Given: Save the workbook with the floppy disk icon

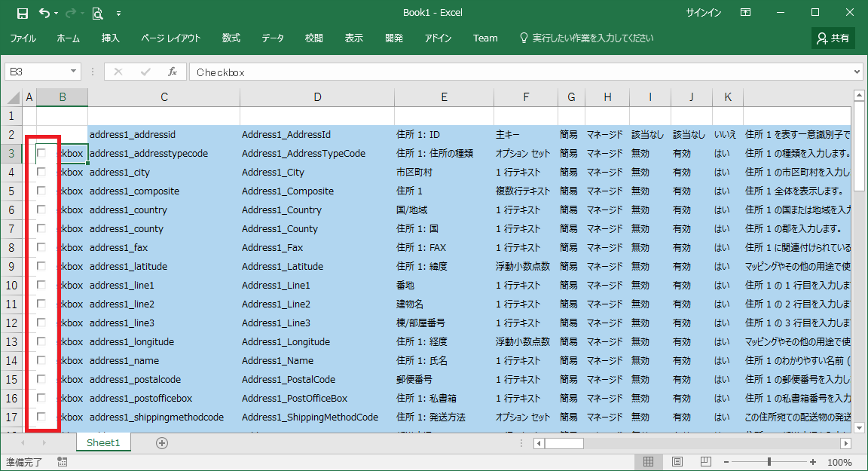Looking at the screenshot, I should click(22, 14).
